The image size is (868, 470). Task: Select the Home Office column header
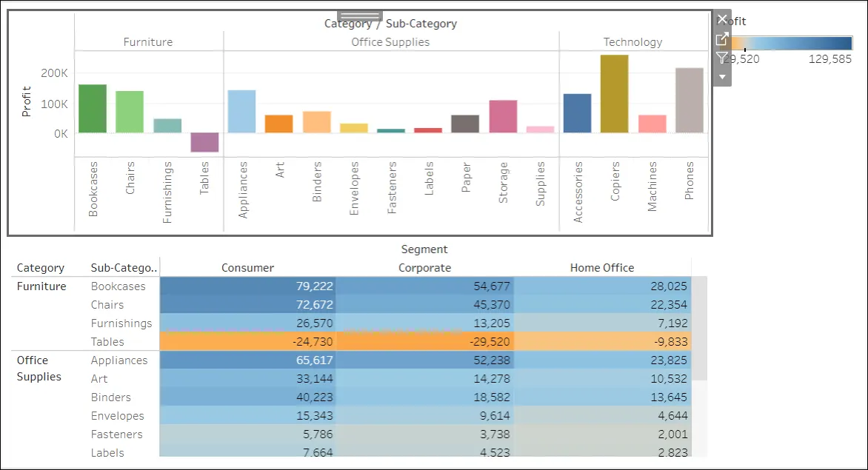602,268
